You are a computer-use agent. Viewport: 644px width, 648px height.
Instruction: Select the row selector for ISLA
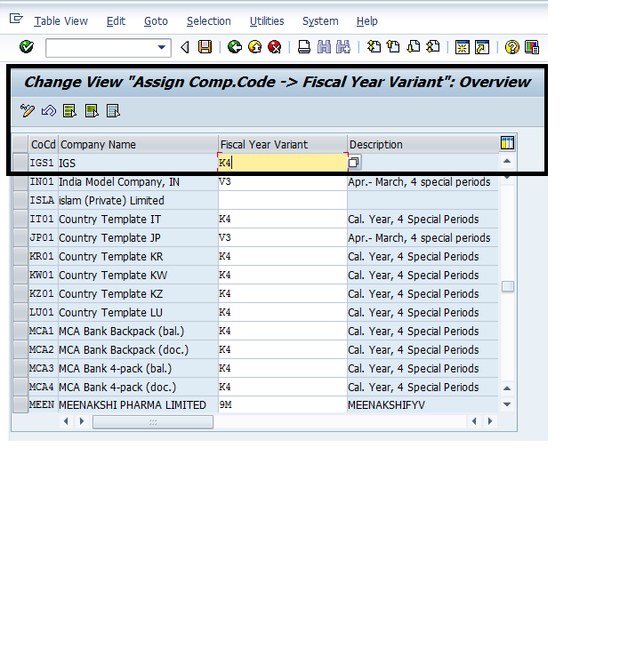click(x=20, y=200)
